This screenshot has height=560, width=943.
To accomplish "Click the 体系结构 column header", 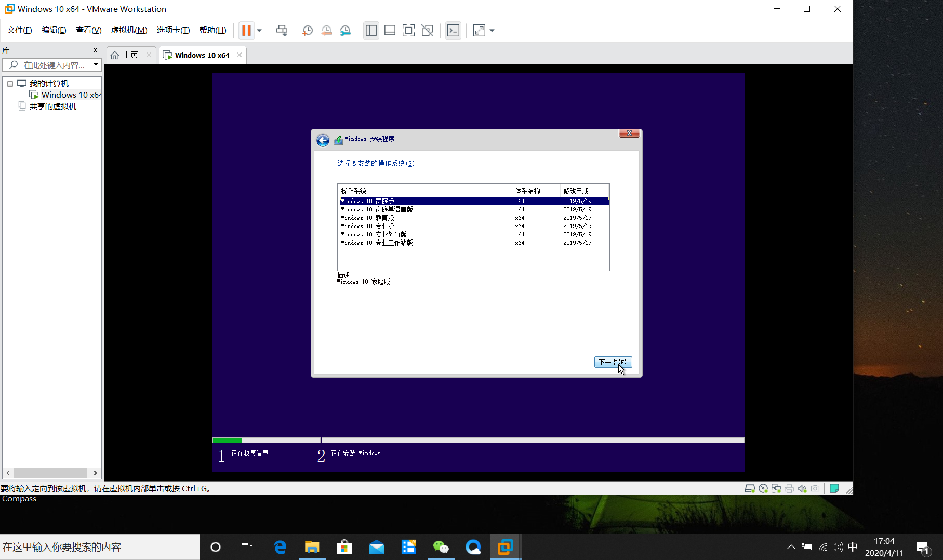I will click(536, 191).
